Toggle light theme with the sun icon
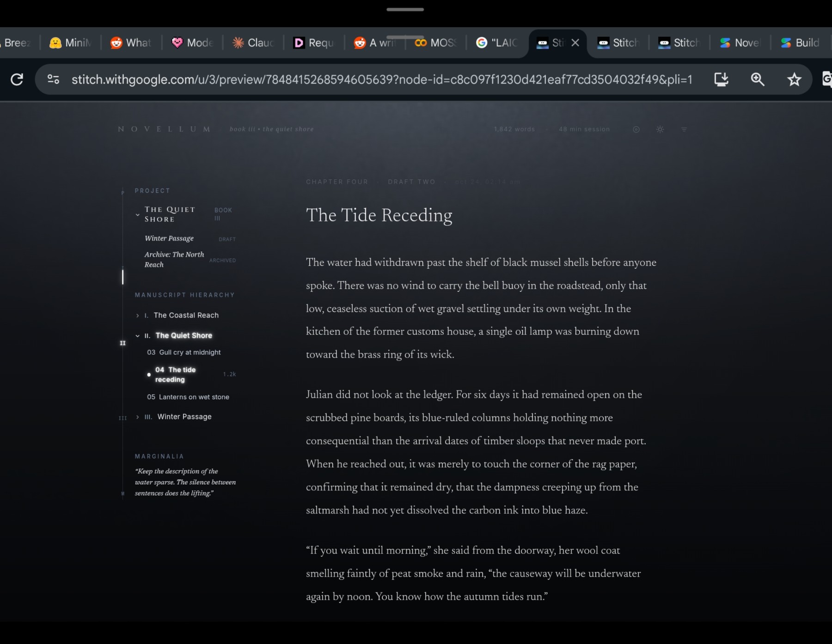This screenshot has height=644, width=832. pyautogui.click(x=660, y=129)
